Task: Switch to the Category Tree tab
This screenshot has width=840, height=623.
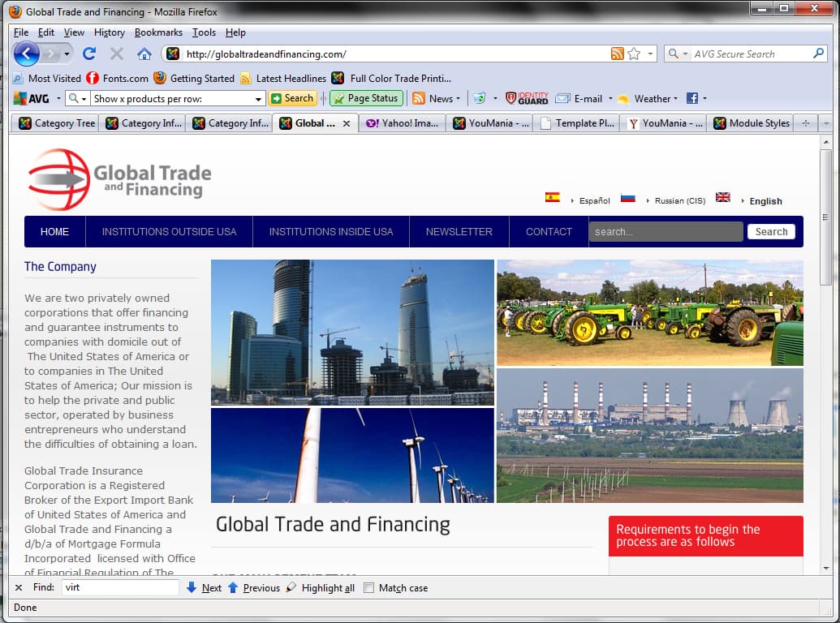Action: (x=55, y=123)
